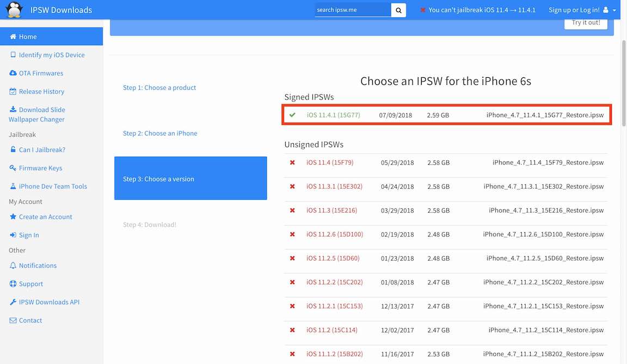The image size is (627, 364).
Task: Open iOS 11.2.5 (15D60) firmware link
Action: coord(333,258)
